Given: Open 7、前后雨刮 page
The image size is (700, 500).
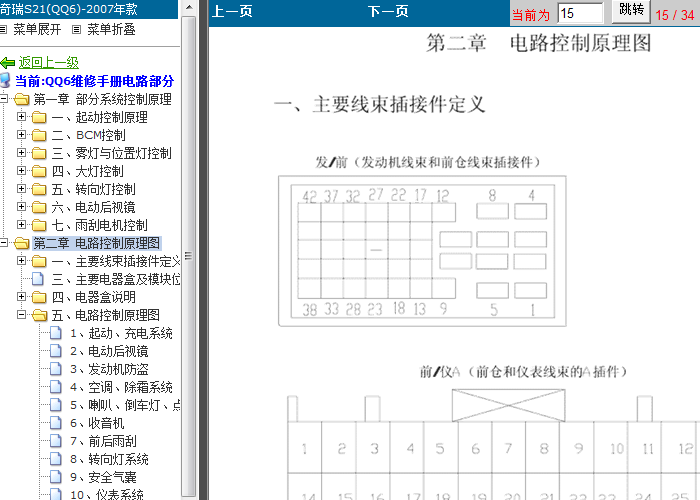Looking at the screenshot, I should pos(103,441).
